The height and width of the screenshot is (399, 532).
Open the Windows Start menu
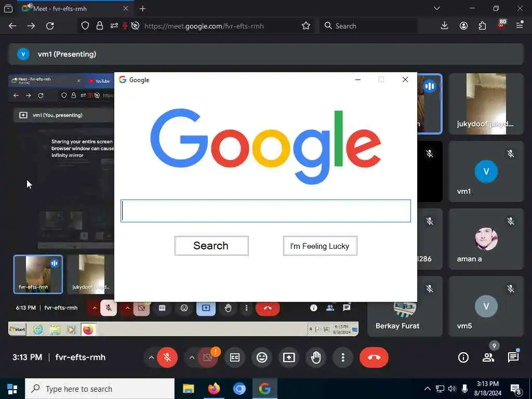click(12, 389)
